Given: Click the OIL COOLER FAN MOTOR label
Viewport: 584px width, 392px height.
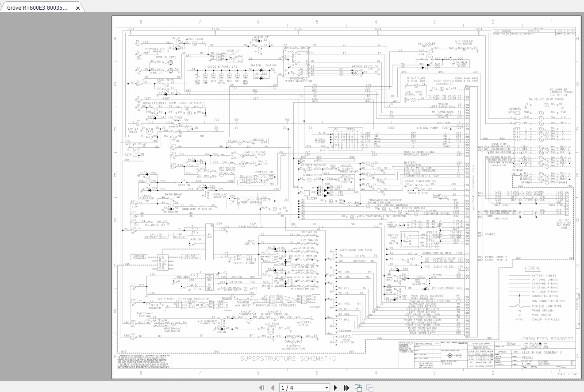Looking at the screenshot, I should pyautogui.click(x=465, y=42).
